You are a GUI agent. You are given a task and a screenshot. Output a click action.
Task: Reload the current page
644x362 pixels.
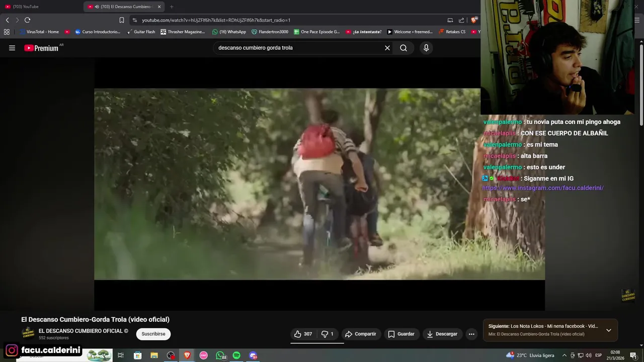tap(27, 20)
